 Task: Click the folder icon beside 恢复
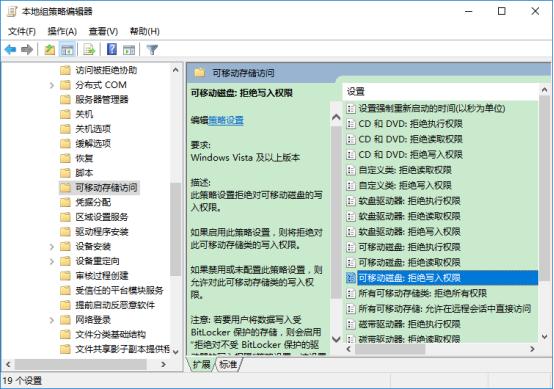[65, 158]
